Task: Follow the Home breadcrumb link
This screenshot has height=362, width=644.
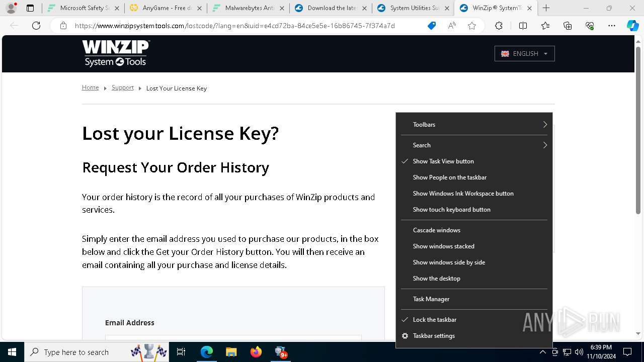Action: coord(91,87)
